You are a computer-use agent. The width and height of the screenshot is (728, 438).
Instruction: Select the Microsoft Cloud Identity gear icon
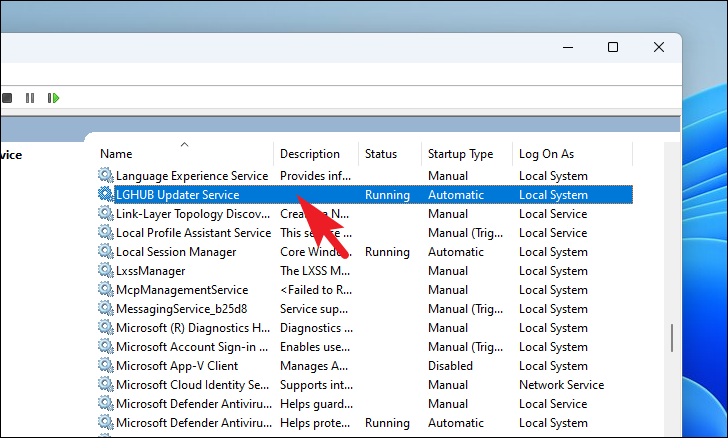coord(106,385)
